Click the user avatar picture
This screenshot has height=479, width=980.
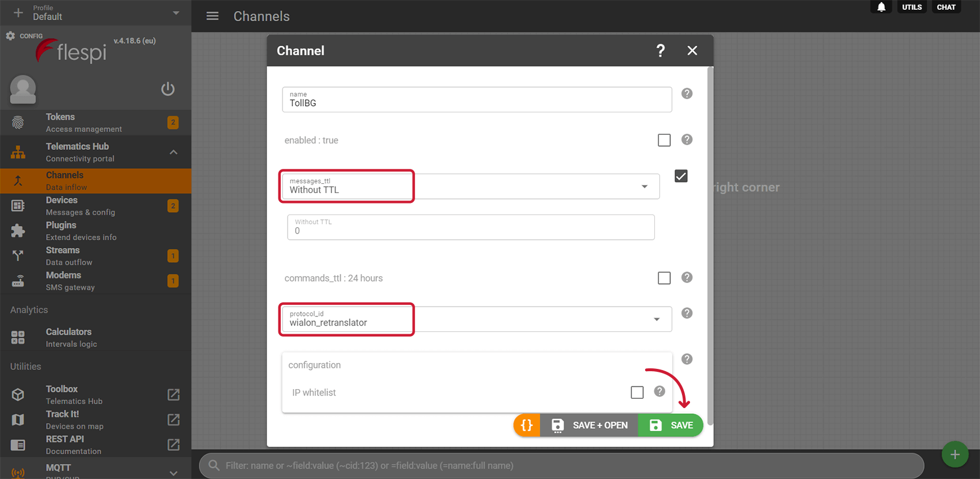tap(23, 89)
